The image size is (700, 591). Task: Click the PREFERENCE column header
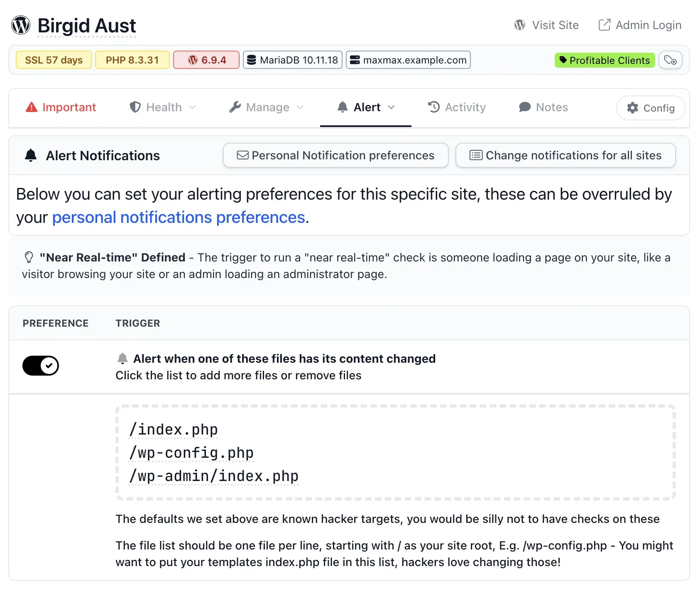pyautogui.click(x=56, y=323)
